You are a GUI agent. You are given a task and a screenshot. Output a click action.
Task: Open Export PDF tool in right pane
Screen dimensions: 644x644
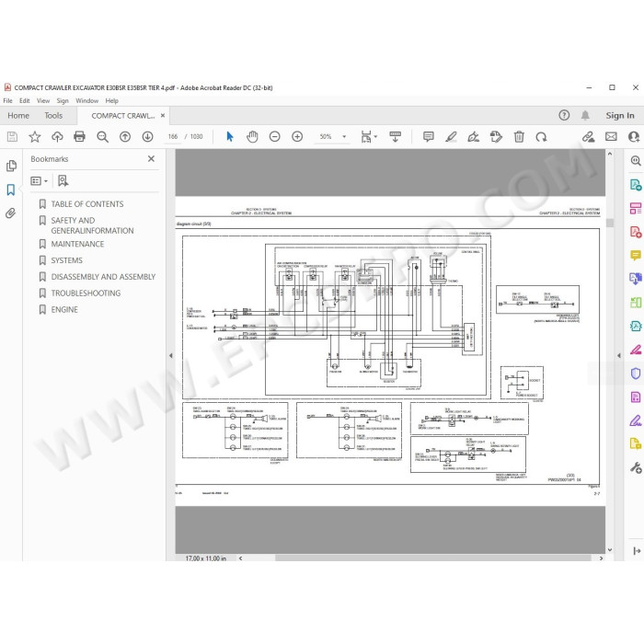[636, 185]
